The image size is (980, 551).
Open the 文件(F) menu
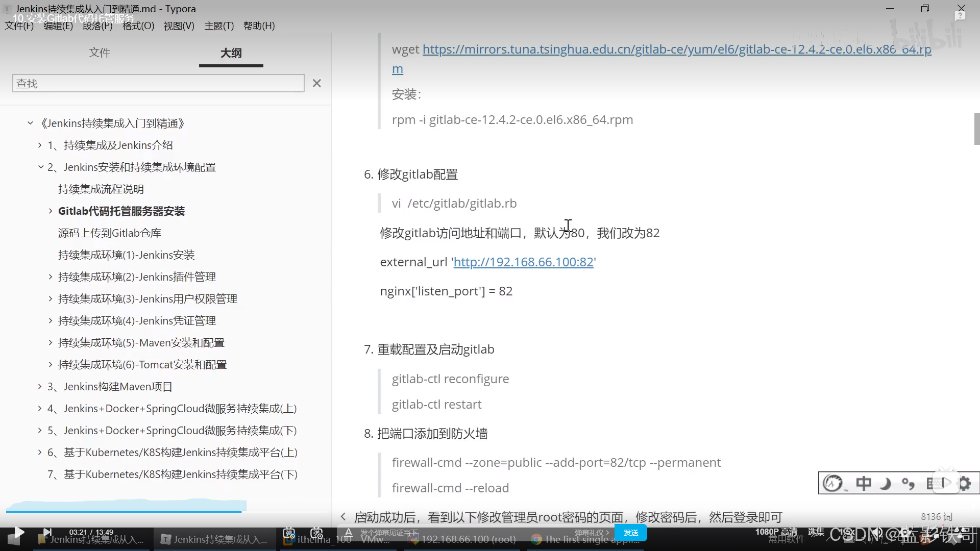pyautogui.click(x=19, y=26)
